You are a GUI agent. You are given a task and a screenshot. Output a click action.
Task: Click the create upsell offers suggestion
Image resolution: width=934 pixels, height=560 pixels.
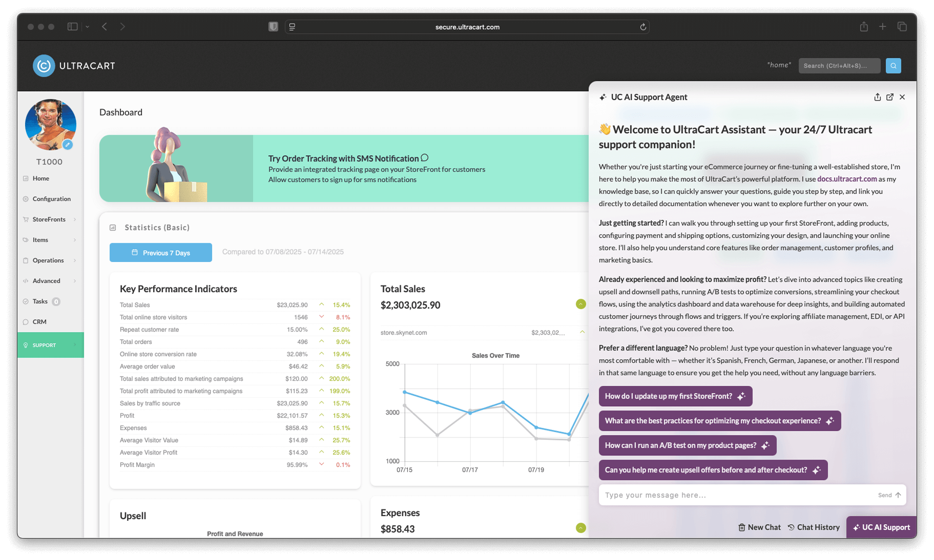713,470
